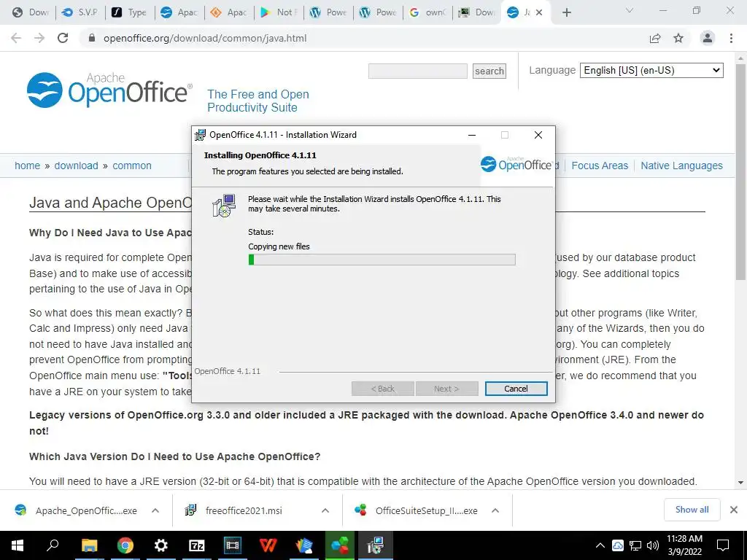Open the Native Languages link

pos(681,166)
